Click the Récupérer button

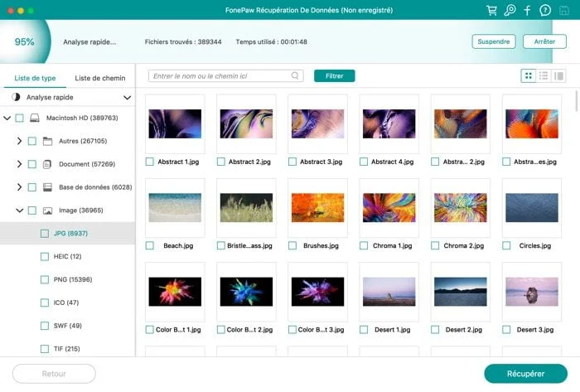coord(525,374)
